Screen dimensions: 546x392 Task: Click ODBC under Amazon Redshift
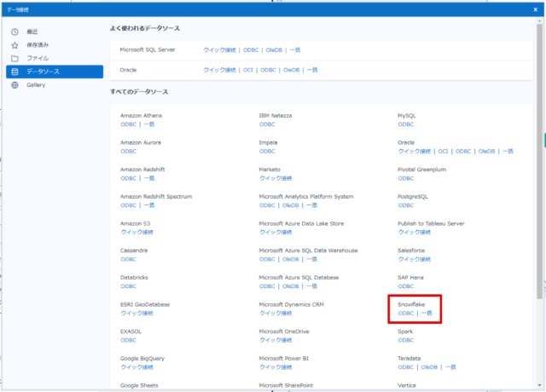129,178
